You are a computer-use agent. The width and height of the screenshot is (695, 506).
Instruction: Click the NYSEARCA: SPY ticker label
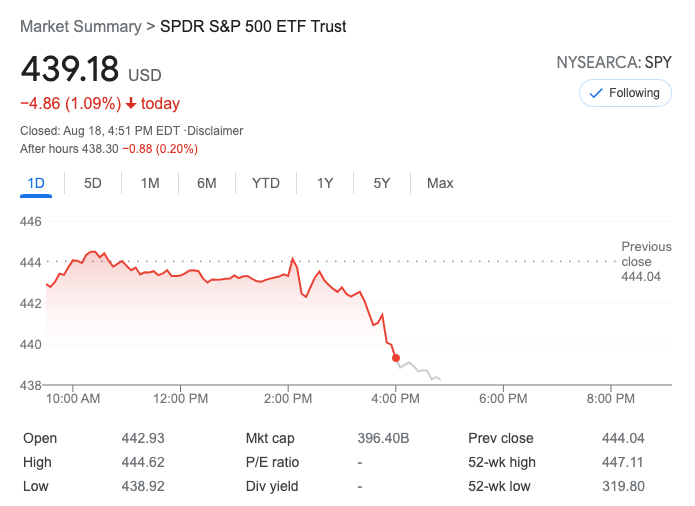614,62
